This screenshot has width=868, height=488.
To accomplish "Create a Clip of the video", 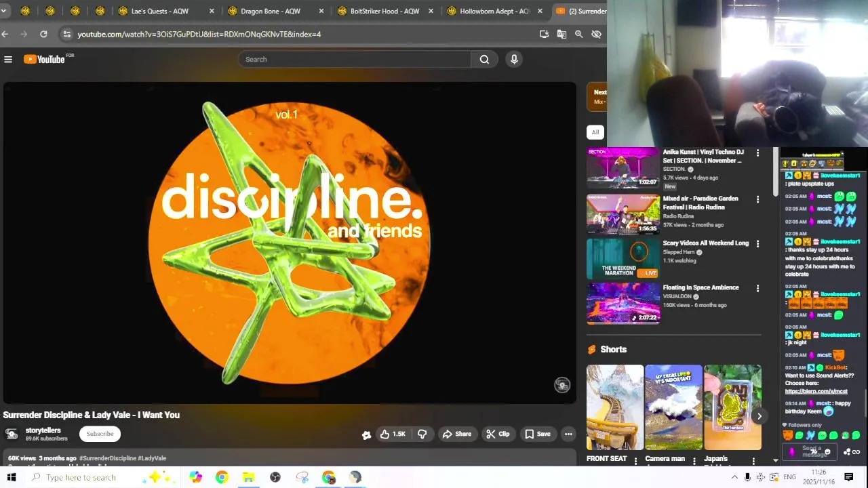I will (498, 434).
